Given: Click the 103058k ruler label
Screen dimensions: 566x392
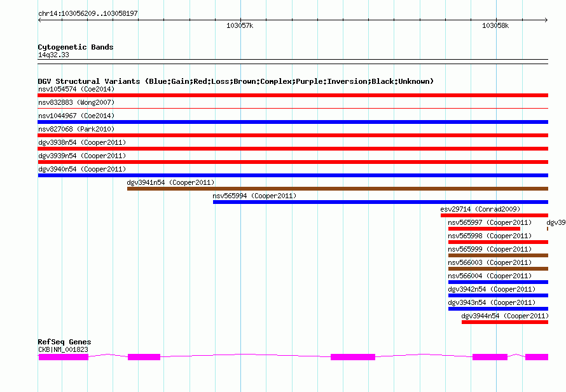Looking at the screenshot, I should 495,25.
